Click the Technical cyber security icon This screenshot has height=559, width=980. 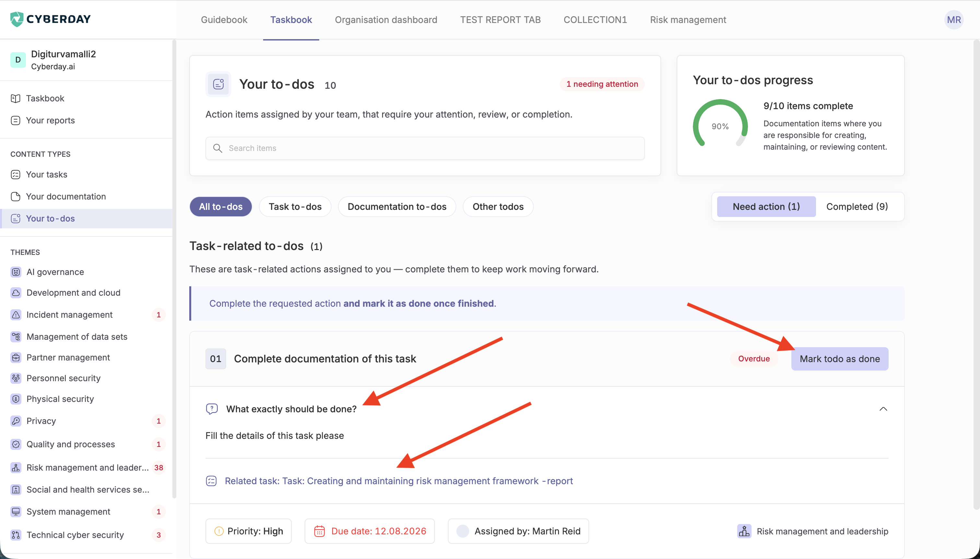pyautogui.click(x=16, y=535)
